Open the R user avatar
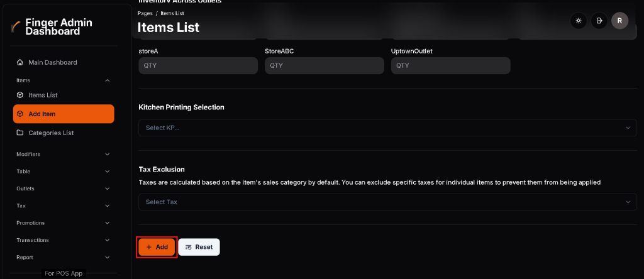The image size is (644, 279). (619, 21)
